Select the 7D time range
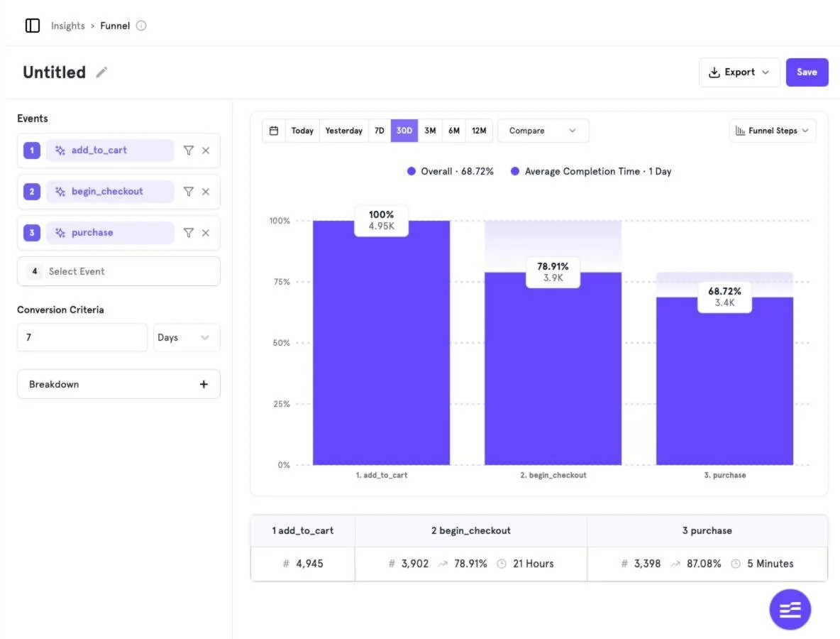The width and height of the screenshot is (840, 639). click(380, 131)
